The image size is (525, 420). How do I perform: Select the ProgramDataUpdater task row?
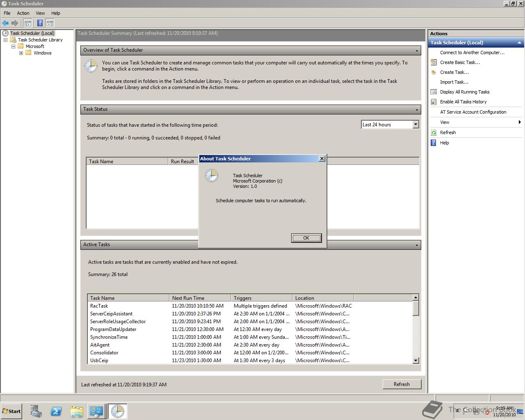250,329
